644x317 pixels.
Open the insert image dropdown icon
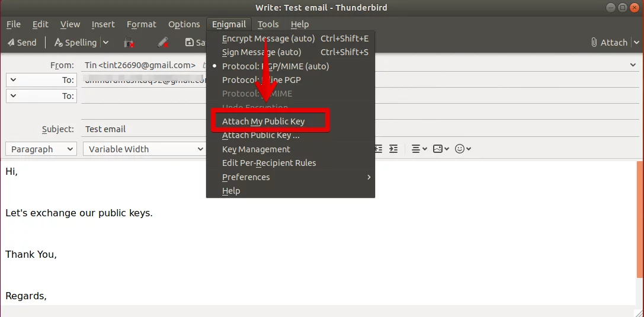coord(441,149)
